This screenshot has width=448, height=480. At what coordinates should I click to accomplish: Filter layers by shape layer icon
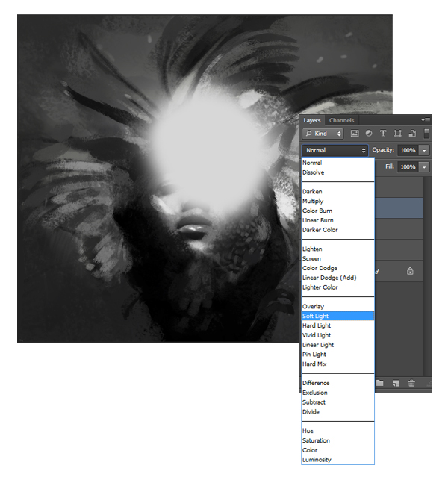(x=397, y=133)
